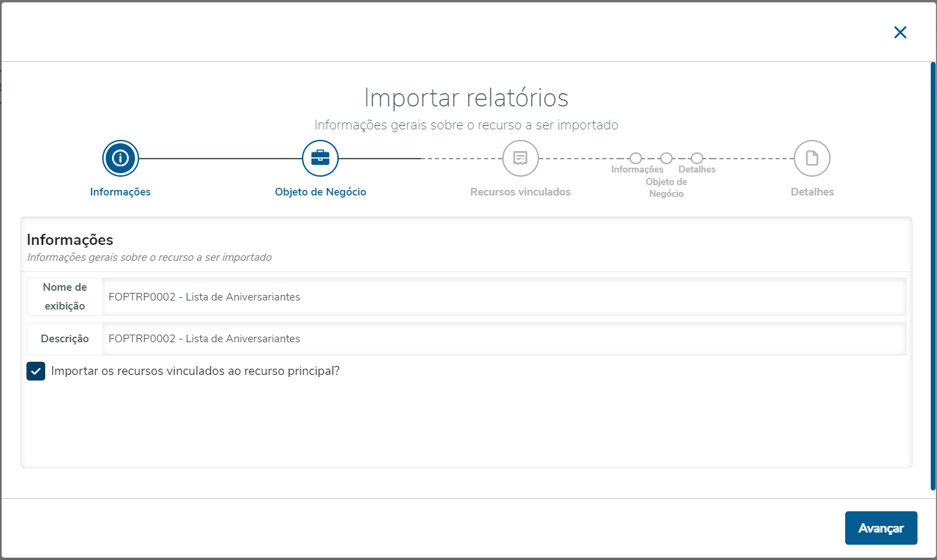Screen dimensions: 937x560
Task: Click the dialog vertical scrollbar
Action: 933,276
